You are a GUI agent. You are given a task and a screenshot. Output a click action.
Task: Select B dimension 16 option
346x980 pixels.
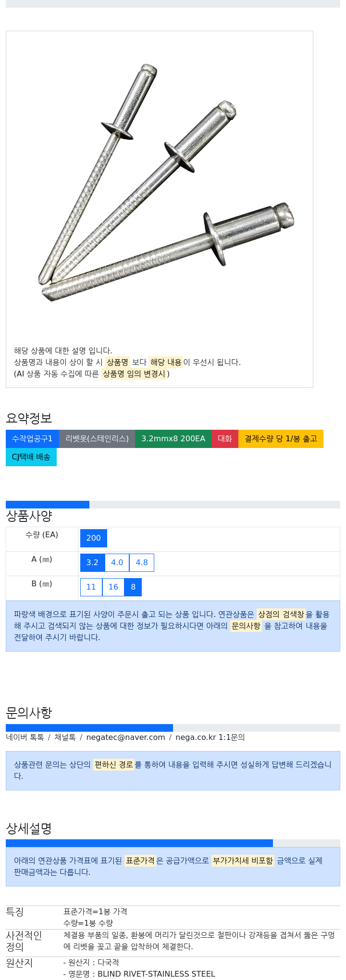click(x=113, y=587)
